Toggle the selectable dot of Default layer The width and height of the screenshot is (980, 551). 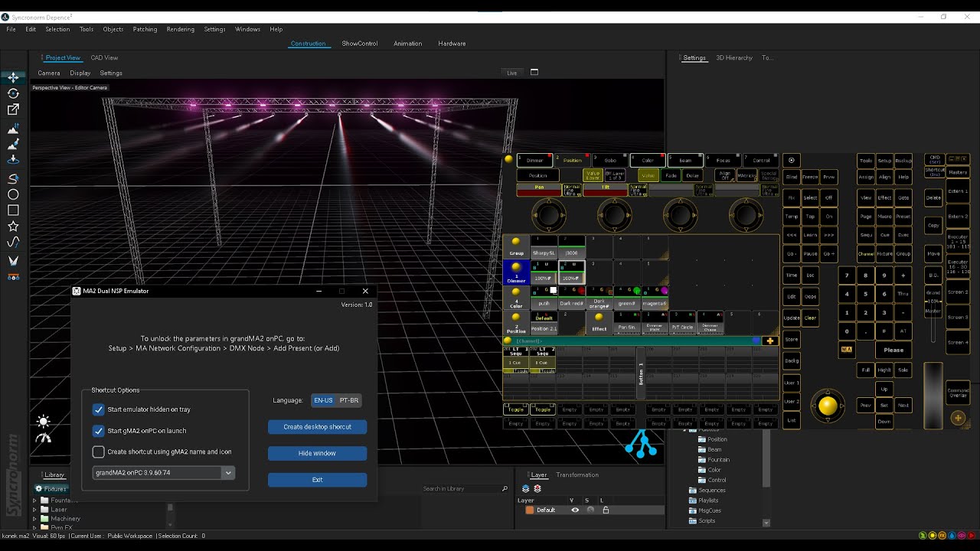click(590, 510)
